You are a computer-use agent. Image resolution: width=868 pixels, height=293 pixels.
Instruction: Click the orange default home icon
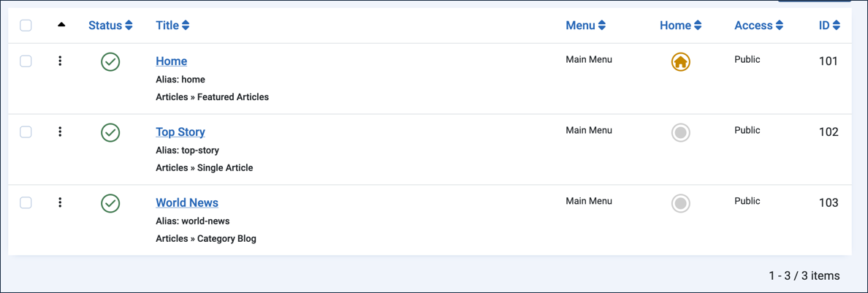click(x=681, y=62)
